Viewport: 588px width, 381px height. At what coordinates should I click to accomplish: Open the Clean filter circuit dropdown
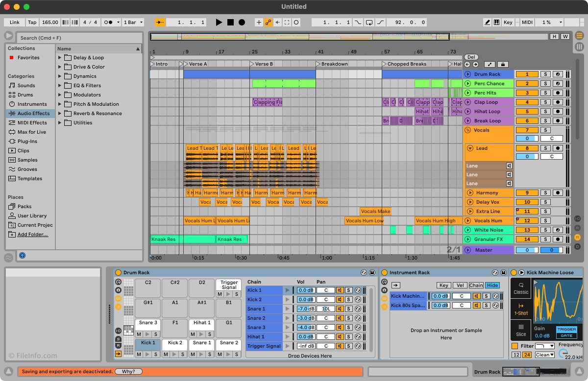(x=544, y=355)
